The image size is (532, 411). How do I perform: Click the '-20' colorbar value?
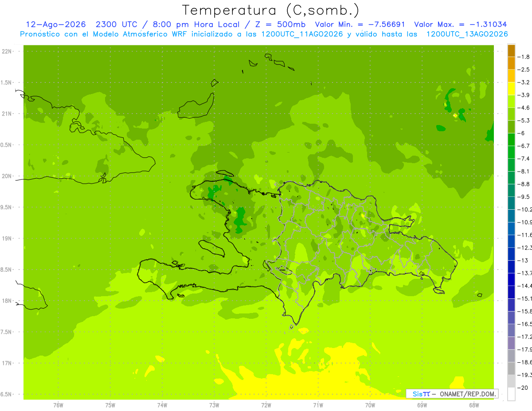(x=523, y=388)
